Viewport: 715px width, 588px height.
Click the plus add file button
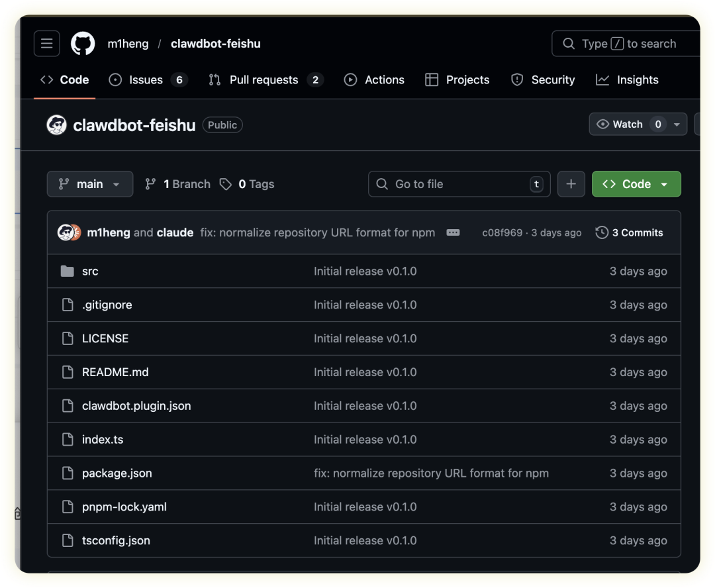571,184
